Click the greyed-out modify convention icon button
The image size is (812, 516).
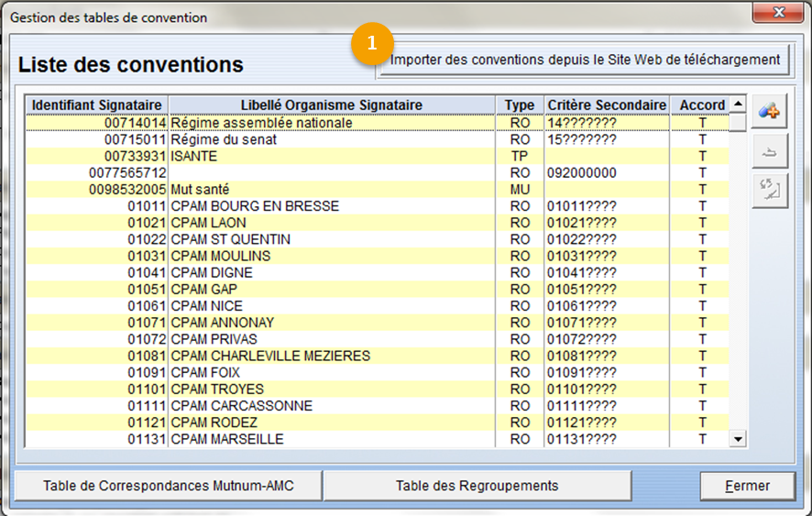(x=769, y=192)
